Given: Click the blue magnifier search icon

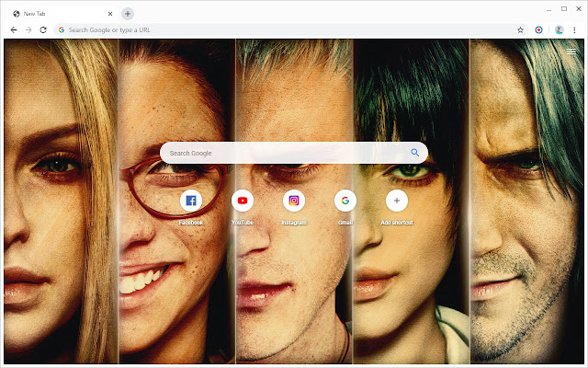Looking at the screenshot, I should (414, 153).
